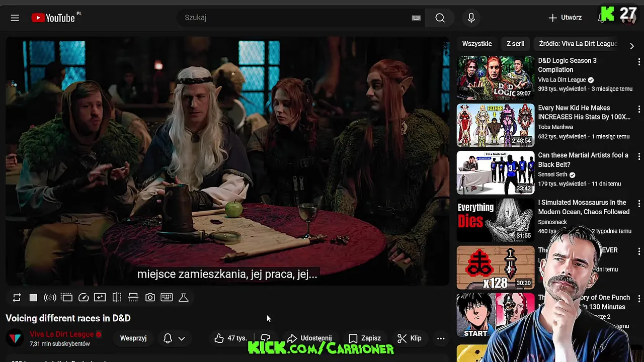
Task: Open I Simulated Mosasaurus video title
Action: 584,207
